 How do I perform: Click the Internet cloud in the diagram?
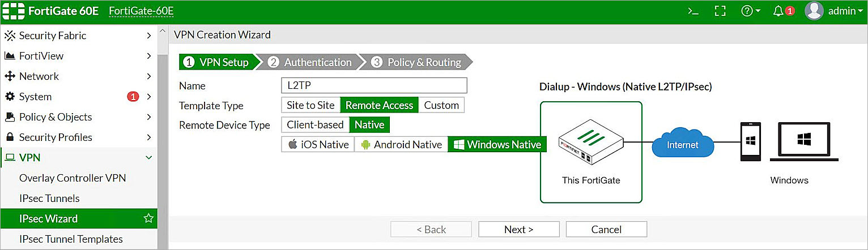click(x=683, y=143)
